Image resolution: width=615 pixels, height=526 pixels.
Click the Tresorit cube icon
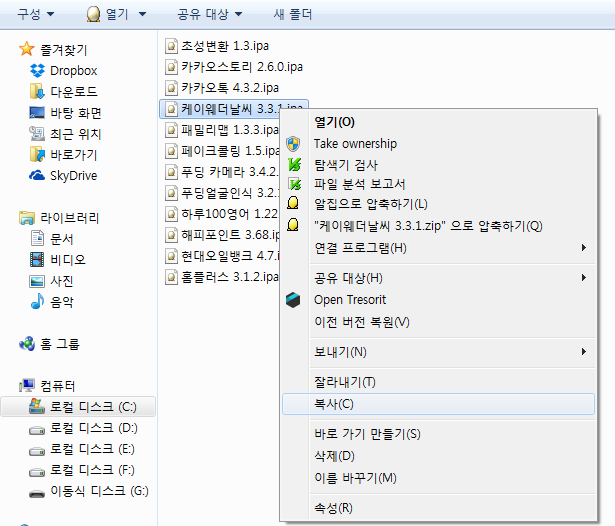(293, 300)
